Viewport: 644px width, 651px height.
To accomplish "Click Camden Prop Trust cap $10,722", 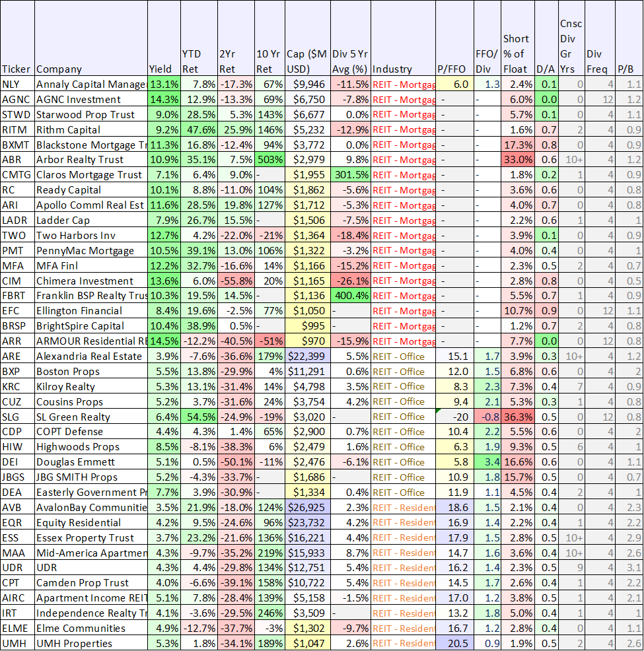I will 308,584.
